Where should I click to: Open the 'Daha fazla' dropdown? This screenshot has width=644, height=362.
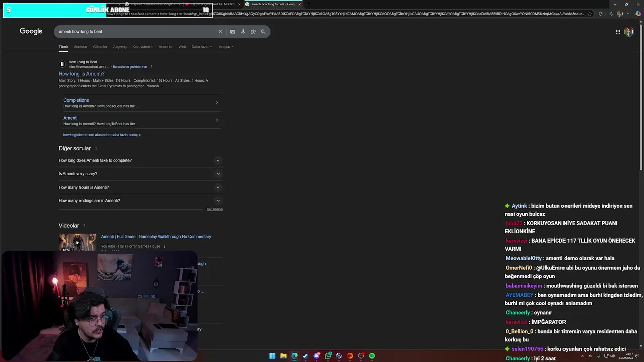coord(202,47)
